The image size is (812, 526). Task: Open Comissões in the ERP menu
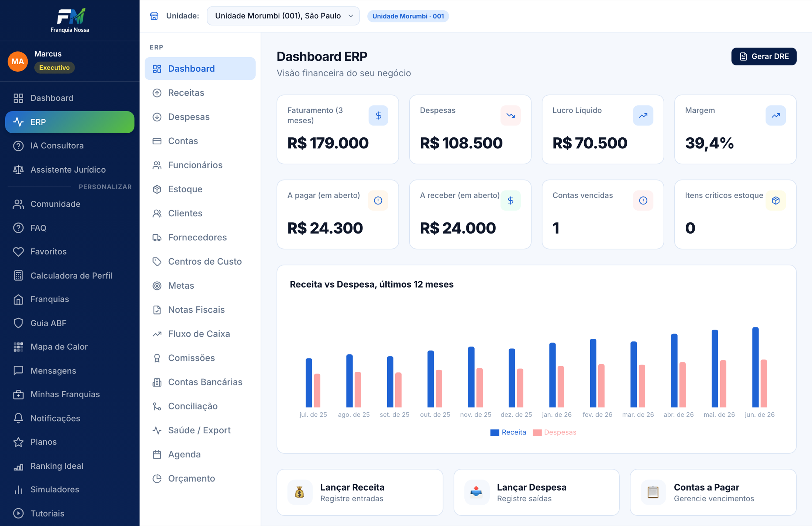click(200, 358)
